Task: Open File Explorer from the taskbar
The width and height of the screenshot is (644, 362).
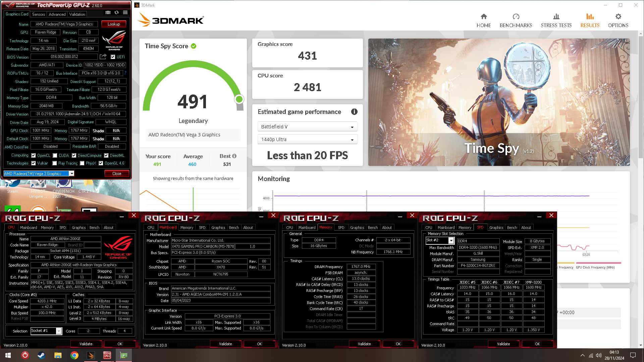Action: 58,355
